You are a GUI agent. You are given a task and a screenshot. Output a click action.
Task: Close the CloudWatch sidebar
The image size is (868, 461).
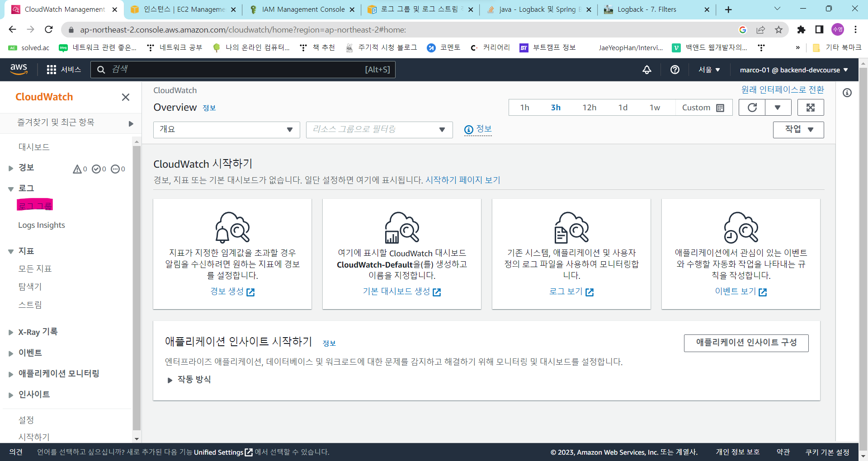(126, 97)
